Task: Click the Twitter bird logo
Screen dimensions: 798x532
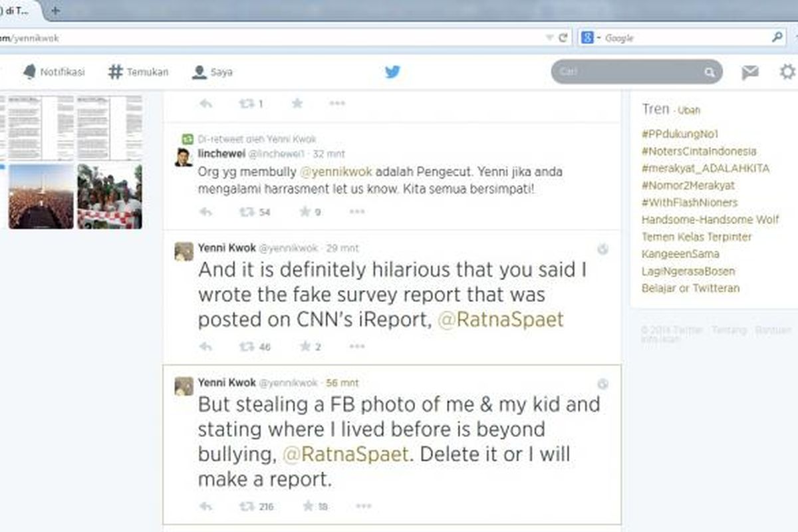Action: point(392,72)
